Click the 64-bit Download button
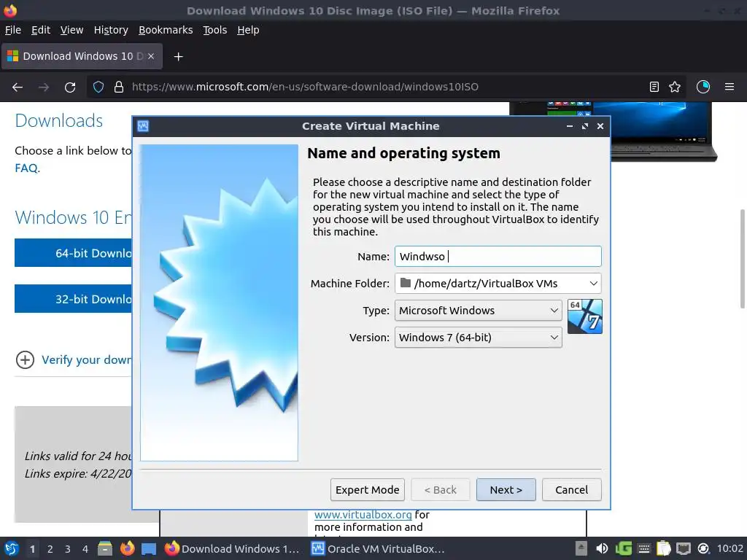This screenshot has width=747, height=560. point(74,253)
